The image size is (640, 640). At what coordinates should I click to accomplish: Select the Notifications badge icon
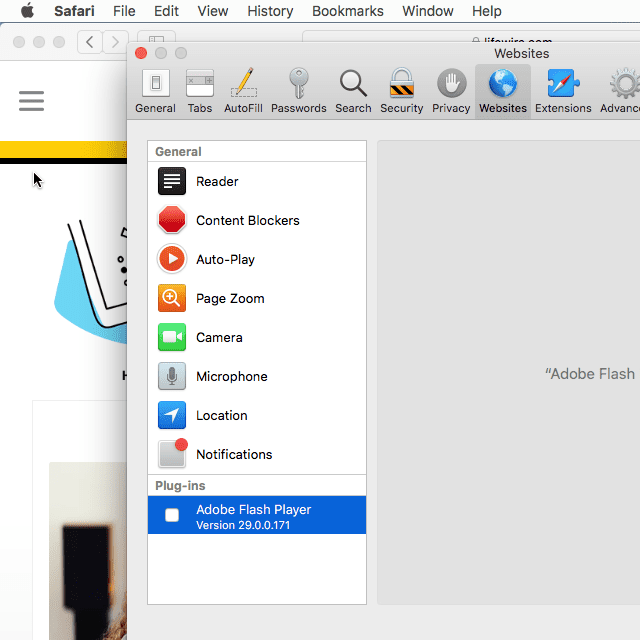tap(173, 453)
